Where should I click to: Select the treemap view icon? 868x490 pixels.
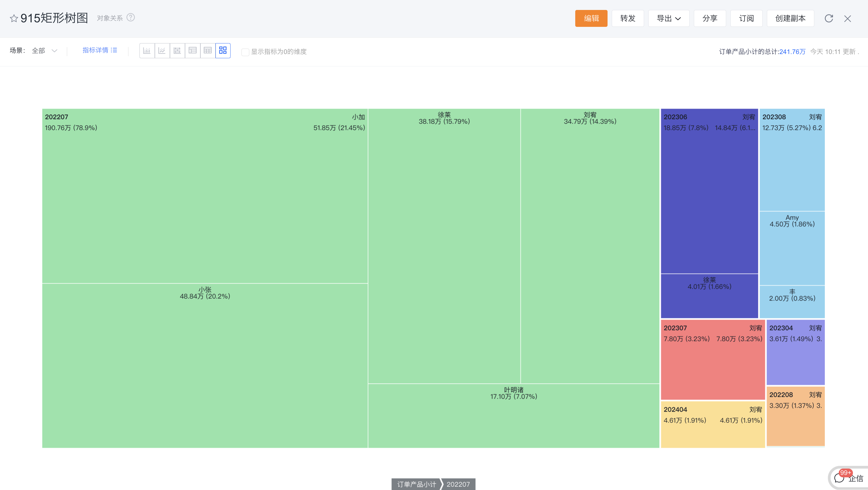click(x=223, y=50)
